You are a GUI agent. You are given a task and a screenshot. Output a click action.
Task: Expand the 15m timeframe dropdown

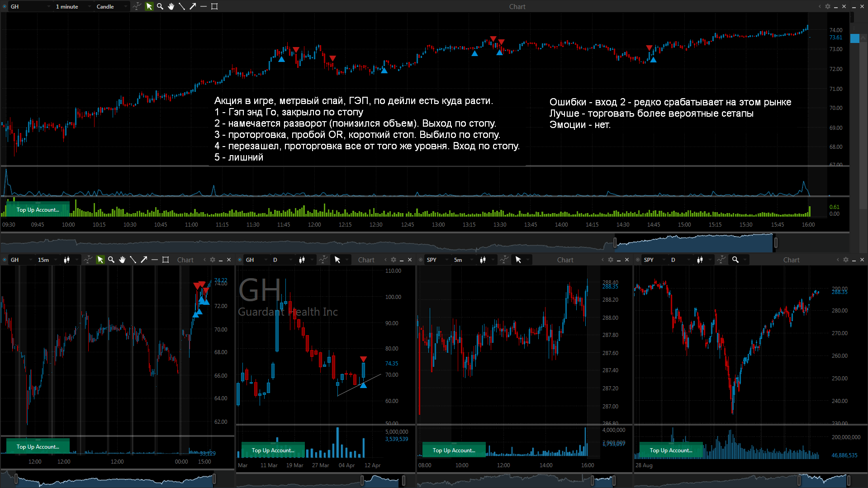click(47, 260)
